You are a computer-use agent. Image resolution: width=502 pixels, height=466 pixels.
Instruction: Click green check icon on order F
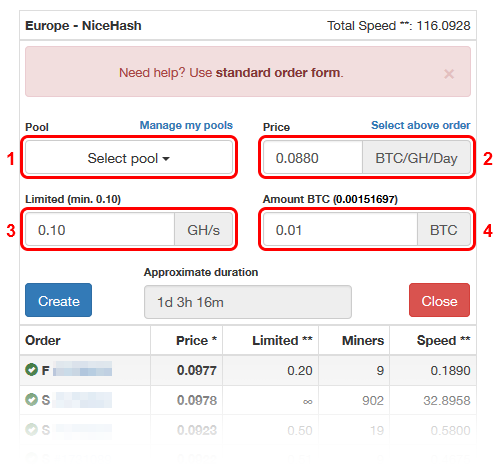tap(31, 370)
